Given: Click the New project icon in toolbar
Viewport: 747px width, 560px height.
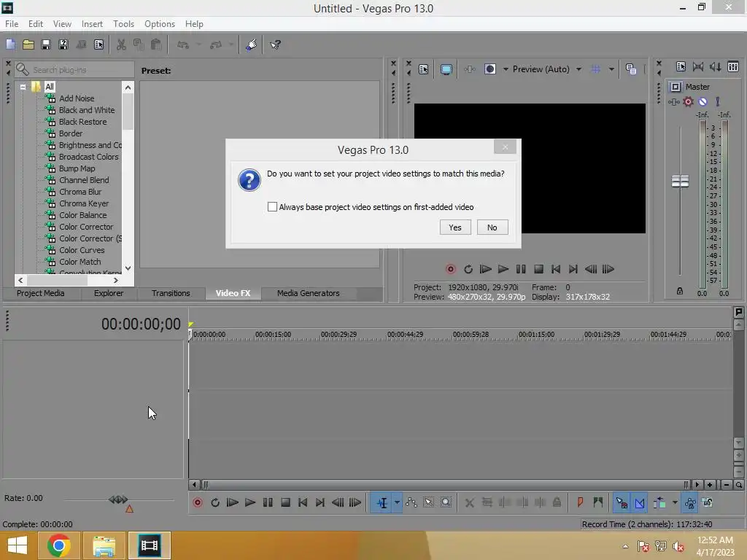Looking at the screenshot, I should coord(10,44).
